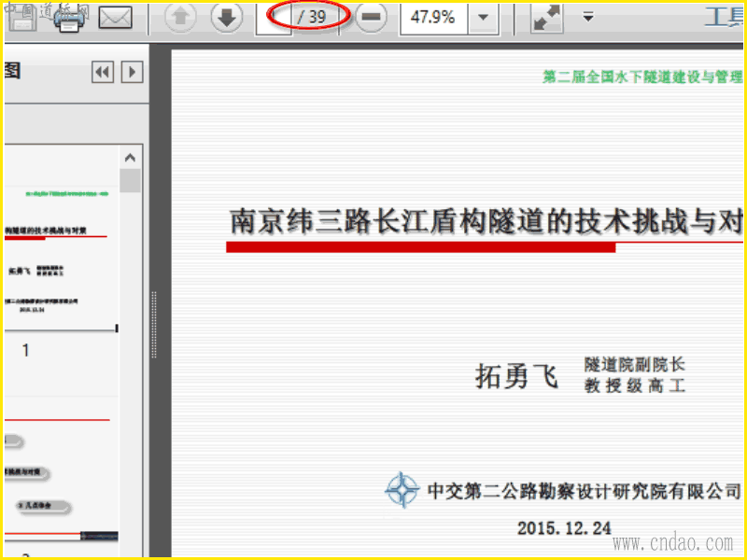
Task: Click the fit page expand arrows icon
Action: pyautogui.click(x=546, y=18)
